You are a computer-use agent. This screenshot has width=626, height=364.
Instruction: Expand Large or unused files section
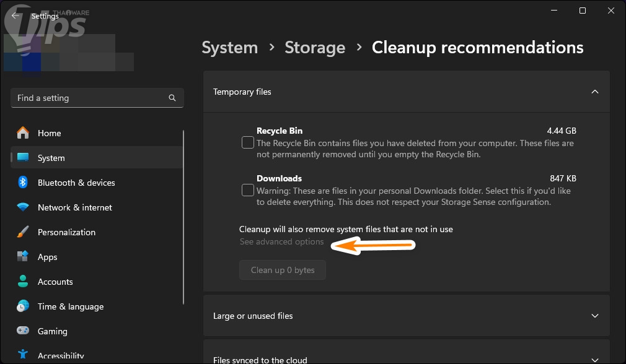point(594,316)
